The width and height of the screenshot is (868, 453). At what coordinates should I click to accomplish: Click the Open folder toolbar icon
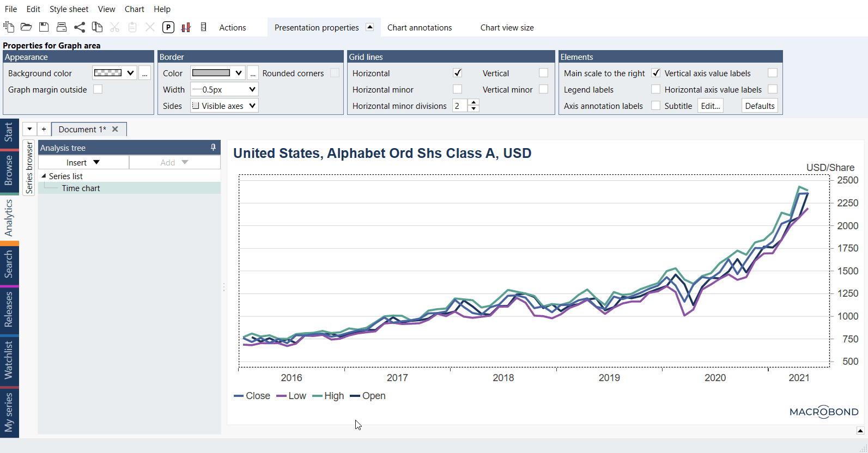point(26,27)
